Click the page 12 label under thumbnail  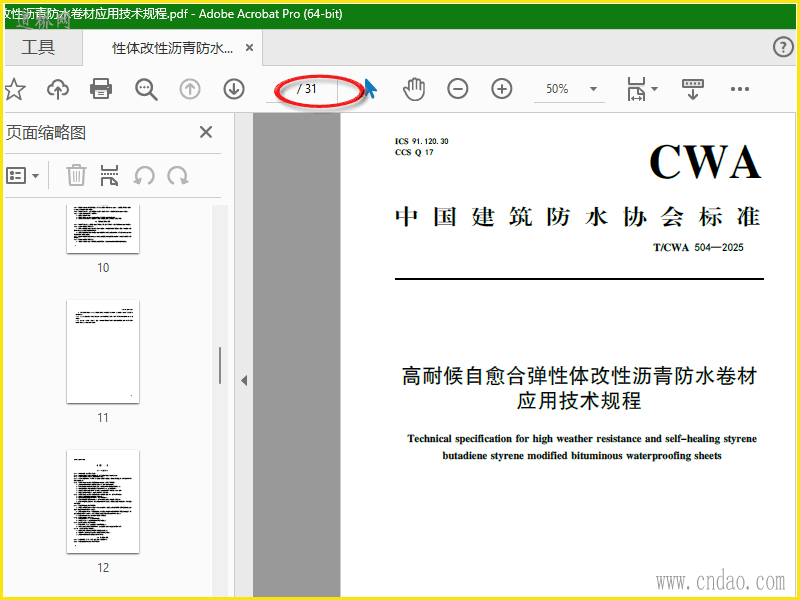(x=103, y=567)
